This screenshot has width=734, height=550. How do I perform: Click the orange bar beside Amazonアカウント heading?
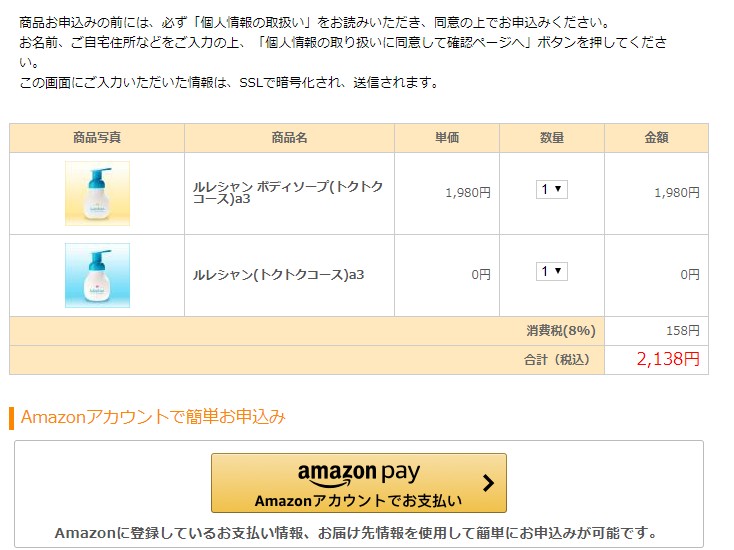pos(11,418)
